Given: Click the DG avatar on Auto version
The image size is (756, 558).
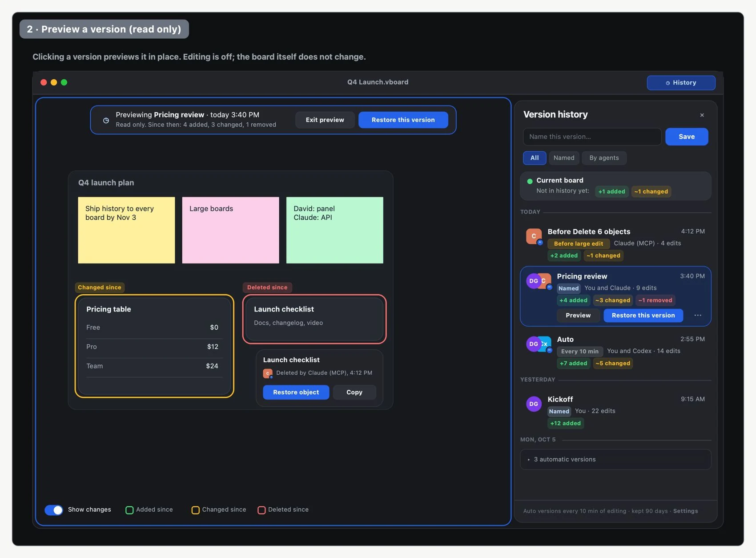Looking at the screenshot, I should tap(533, 344).
